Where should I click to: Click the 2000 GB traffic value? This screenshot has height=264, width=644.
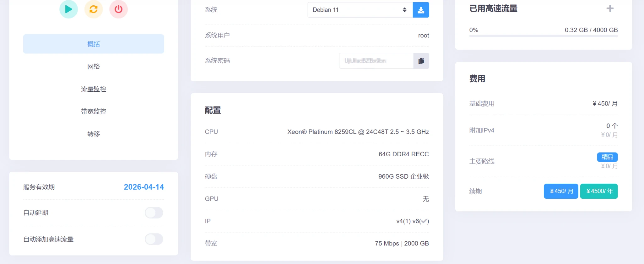(416, 244)
